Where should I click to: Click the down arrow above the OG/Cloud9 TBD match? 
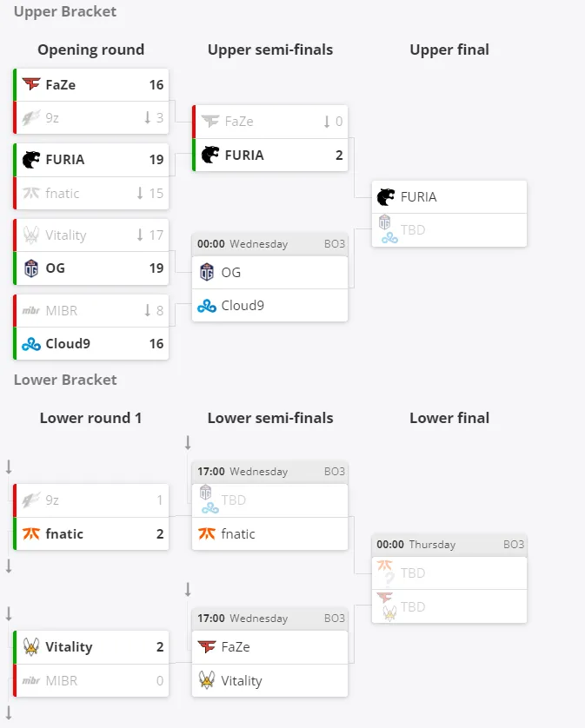[x=188, y=443]
